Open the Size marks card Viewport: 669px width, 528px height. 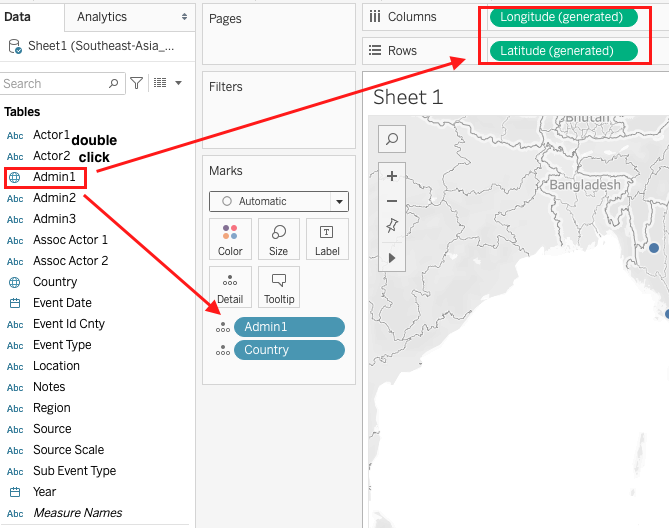click(278, 239)
